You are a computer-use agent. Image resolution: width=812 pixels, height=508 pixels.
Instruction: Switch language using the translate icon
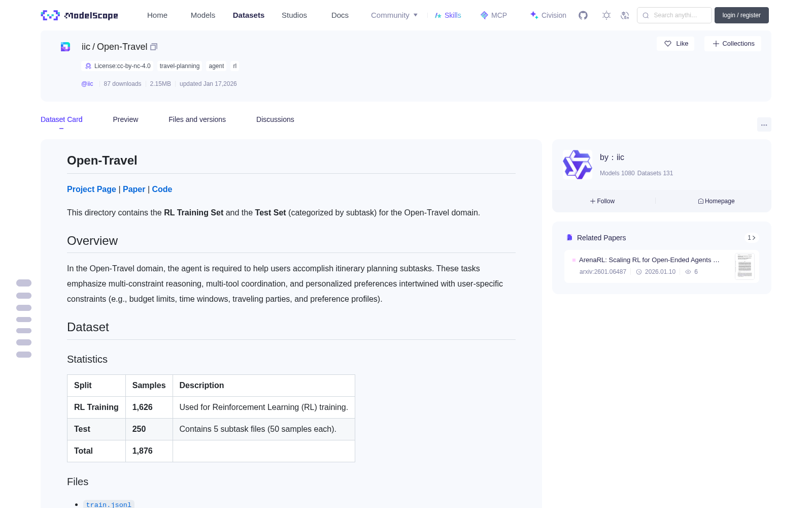pos(625,15)
